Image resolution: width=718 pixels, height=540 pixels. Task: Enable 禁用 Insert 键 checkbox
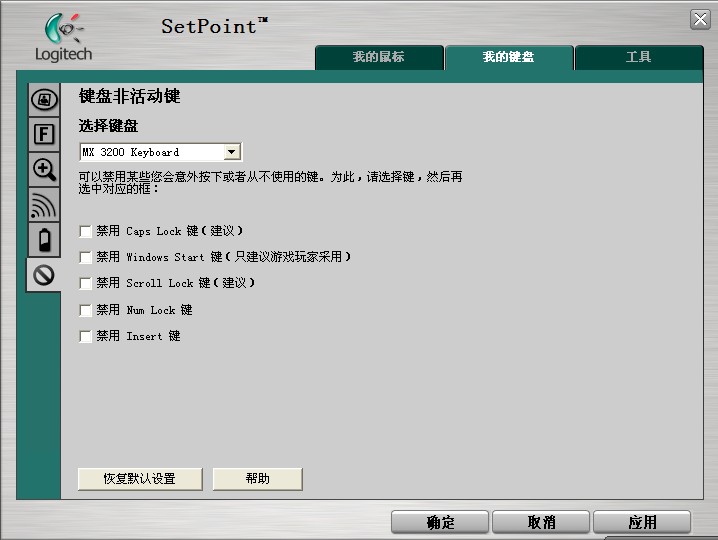[x=85, y=337]
